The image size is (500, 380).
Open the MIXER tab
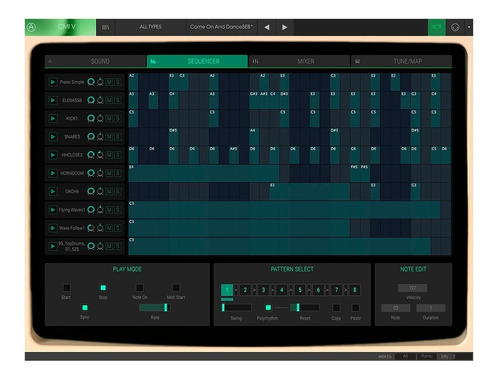tap(299, 61)
